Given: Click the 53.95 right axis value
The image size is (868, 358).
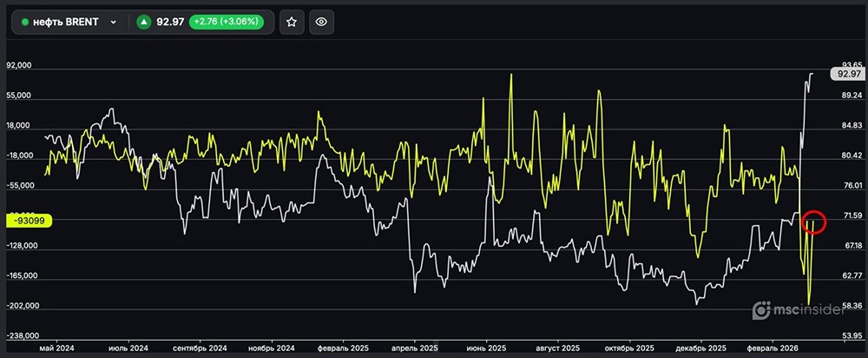Looking at the screenshot, I should pyautogui.click(x=851, y=335).
